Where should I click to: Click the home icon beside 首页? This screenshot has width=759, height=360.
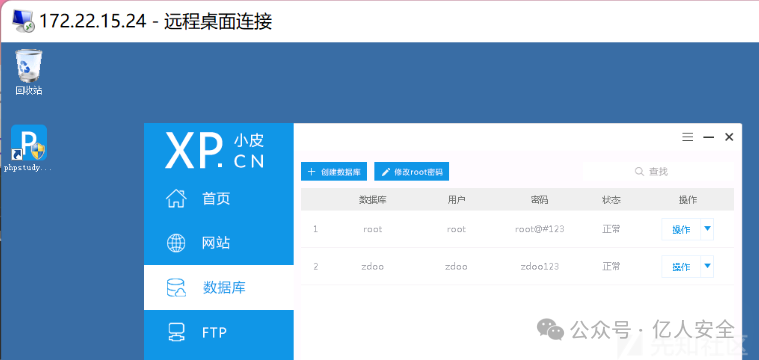coord(176,198)
